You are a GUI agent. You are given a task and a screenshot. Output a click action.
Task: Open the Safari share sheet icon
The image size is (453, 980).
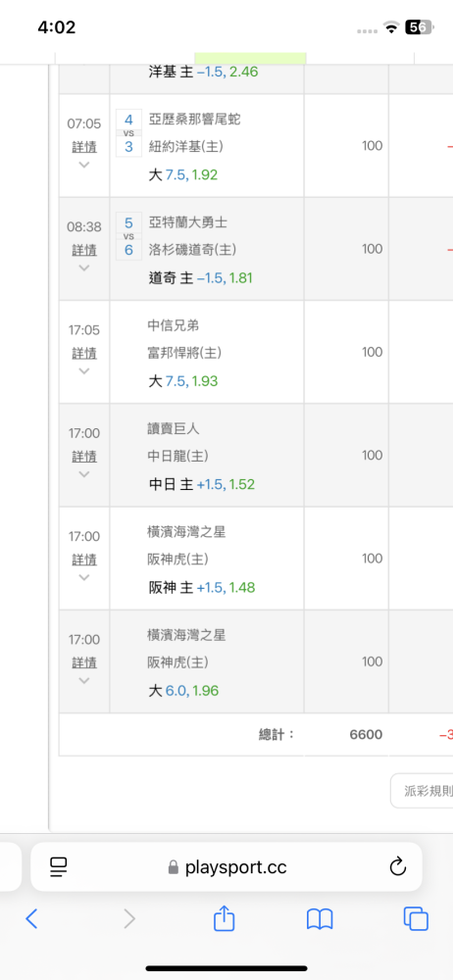coord(224,917)
